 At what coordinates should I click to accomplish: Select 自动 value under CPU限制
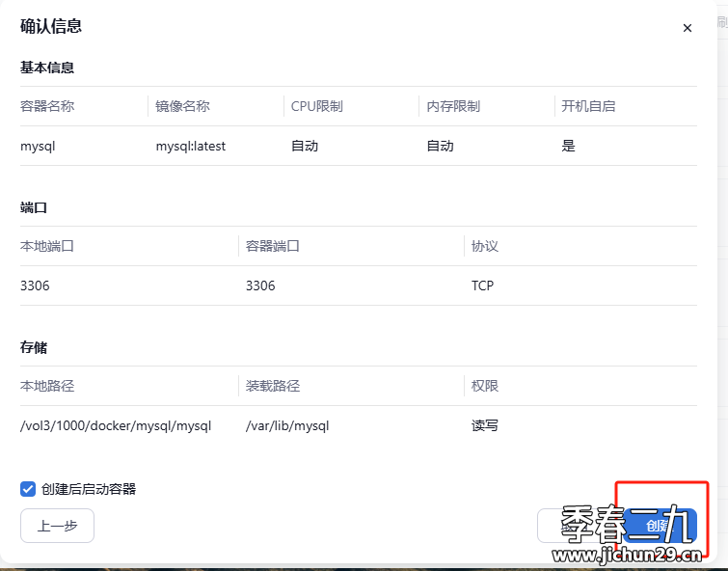coord(305,146)
